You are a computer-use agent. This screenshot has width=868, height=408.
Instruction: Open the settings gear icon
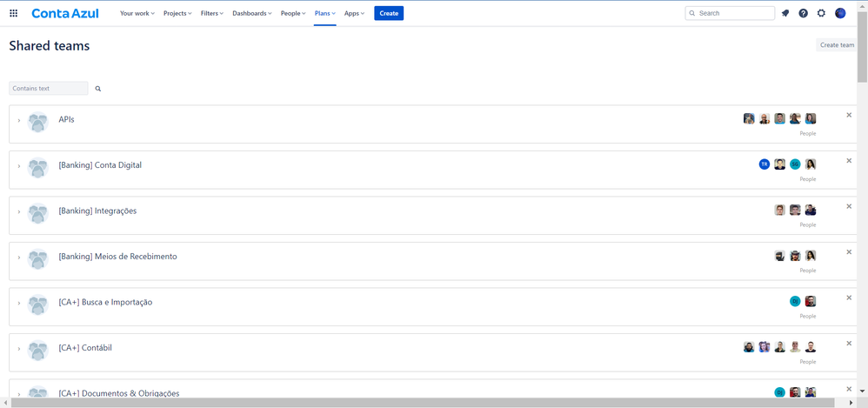pos(822,13)
